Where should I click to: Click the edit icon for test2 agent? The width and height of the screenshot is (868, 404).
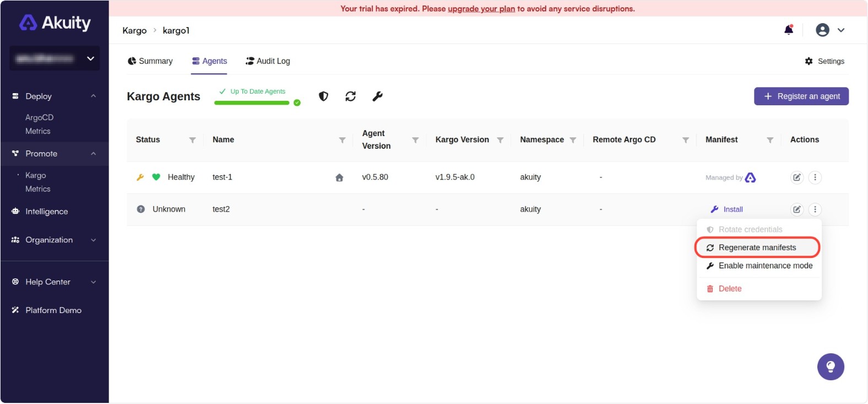(796, 209)
